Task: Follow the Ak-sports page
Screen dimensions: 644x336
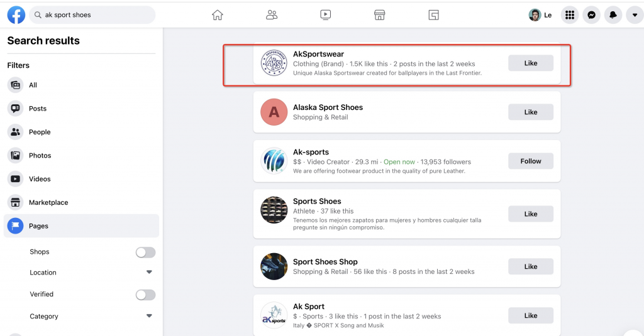Action: [x=531, y=161]
